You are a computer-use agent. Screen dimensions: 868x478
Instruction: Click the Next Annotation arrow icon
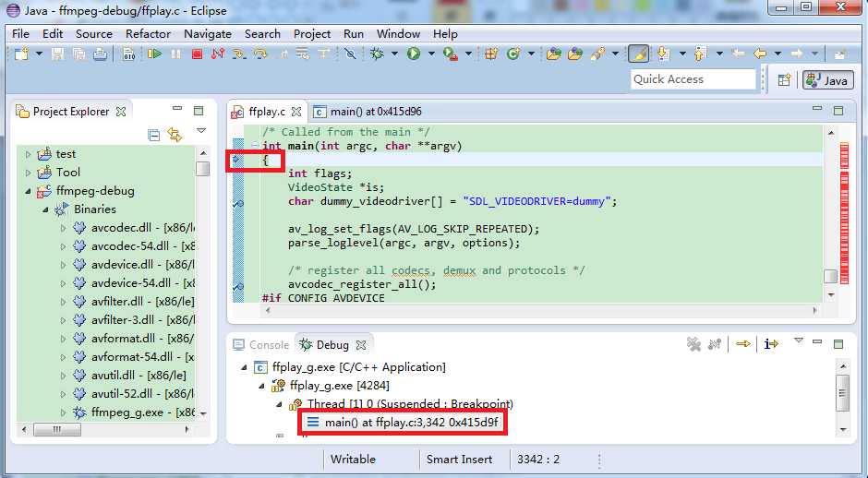(663, 54)
